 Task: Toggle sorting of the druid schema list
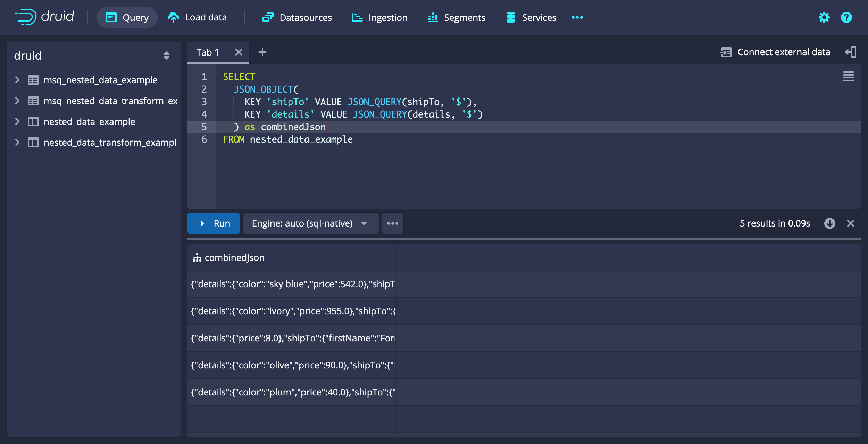166,55
